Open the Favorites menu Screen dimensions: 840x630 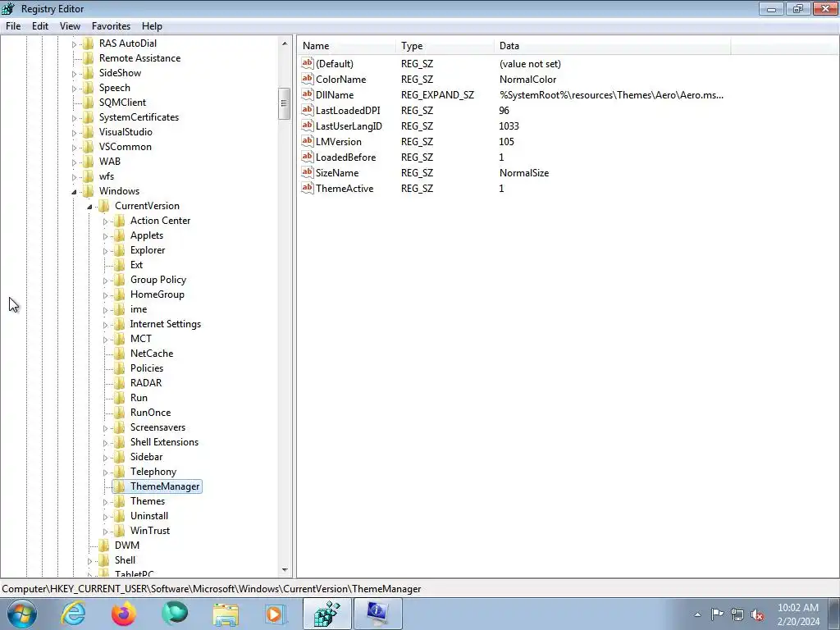111,25
